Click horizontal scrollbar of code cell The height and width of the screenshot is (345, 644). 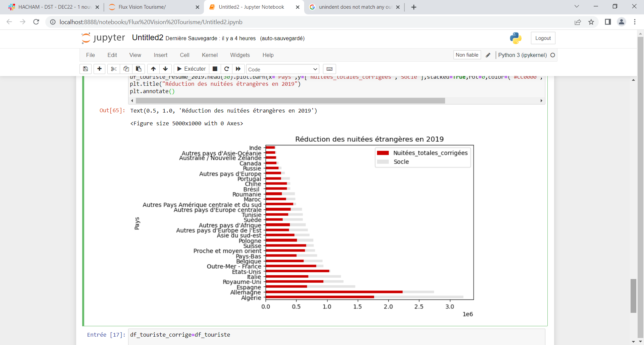(x=290, y=101)
